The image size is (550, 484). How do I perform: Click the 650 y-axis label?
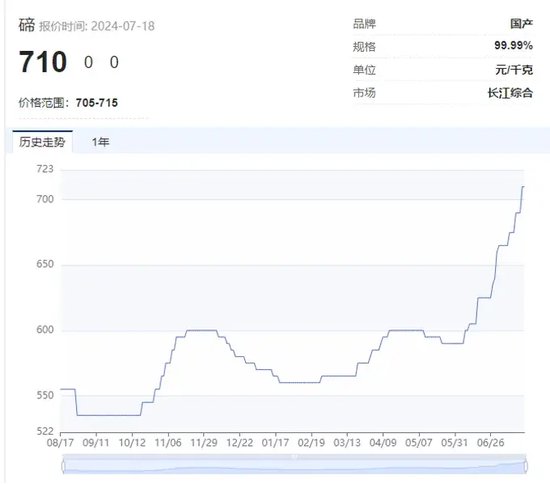pos(45,264)
